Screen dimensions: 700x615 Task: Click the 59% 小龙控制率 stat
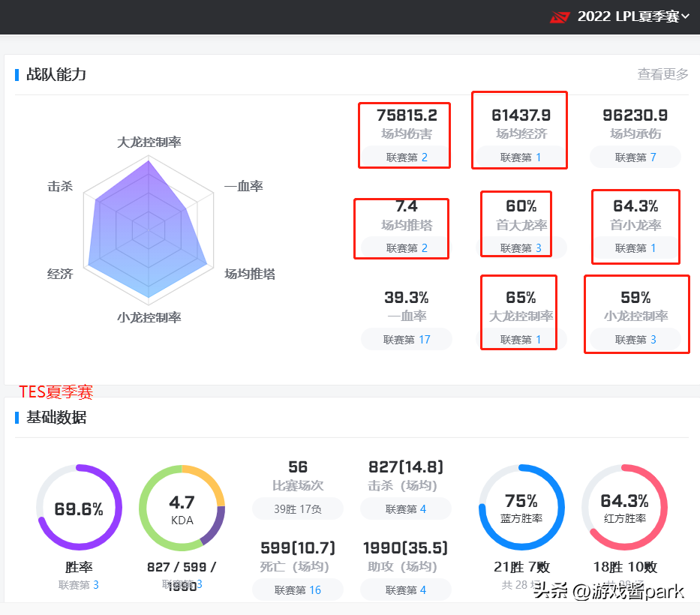coord(635,306)
